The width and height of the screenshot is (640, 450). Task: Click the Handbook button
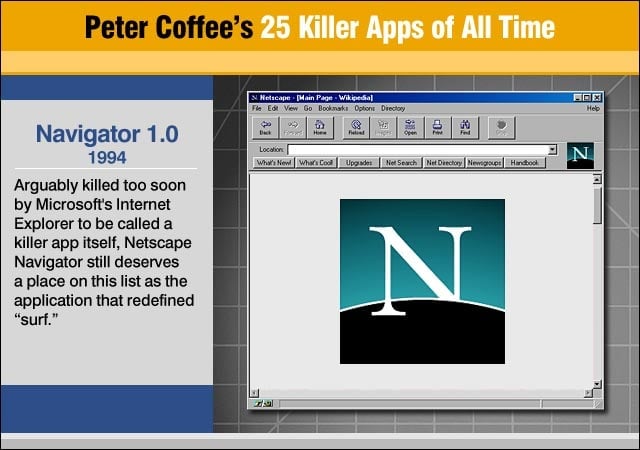click(524, 163)
